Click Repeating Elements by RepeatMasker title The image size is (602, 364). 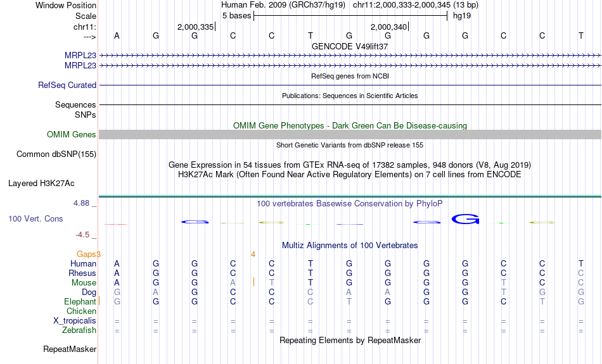350,340
